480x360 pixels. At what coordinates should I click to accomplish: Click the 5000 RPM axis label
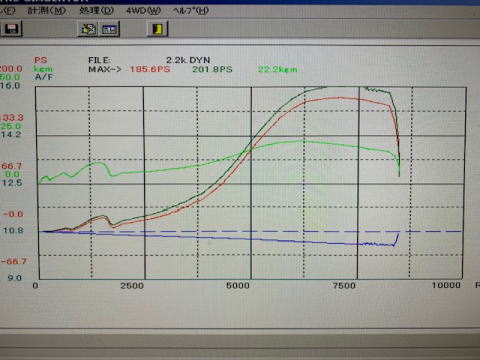(238, 286)
